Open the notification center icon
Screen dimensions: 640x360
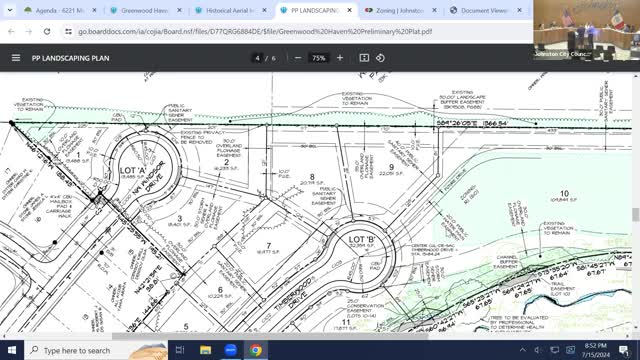click(624, 350)
